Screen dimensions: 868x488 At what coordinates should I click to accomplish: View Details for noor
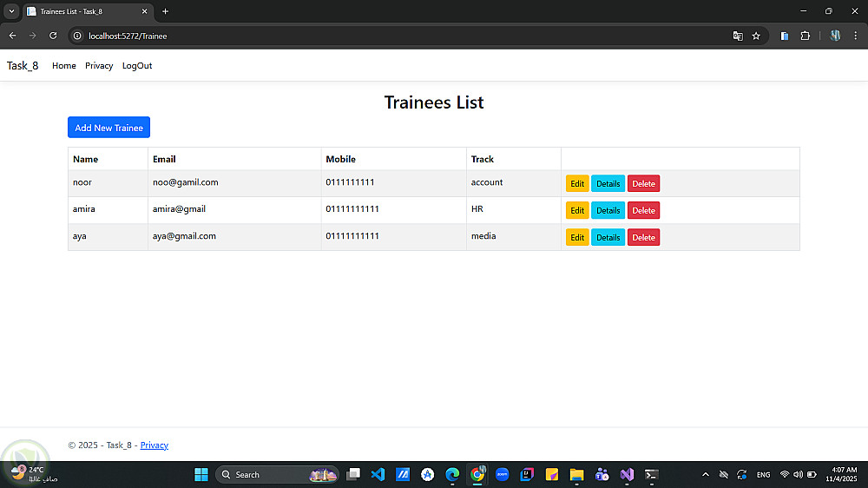point(608,183)
